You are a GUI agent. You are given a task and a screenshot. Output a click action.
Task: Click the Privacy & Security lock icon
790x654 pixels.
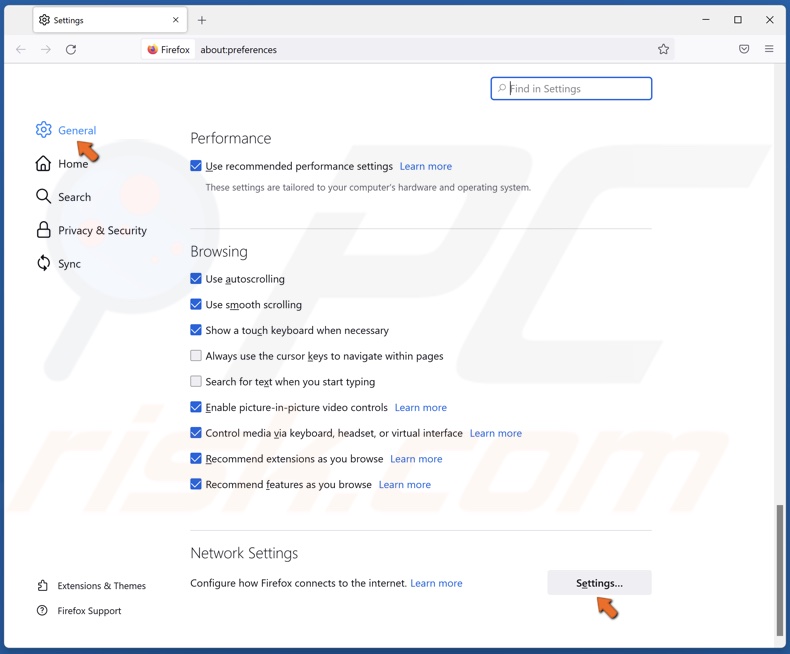43,230
